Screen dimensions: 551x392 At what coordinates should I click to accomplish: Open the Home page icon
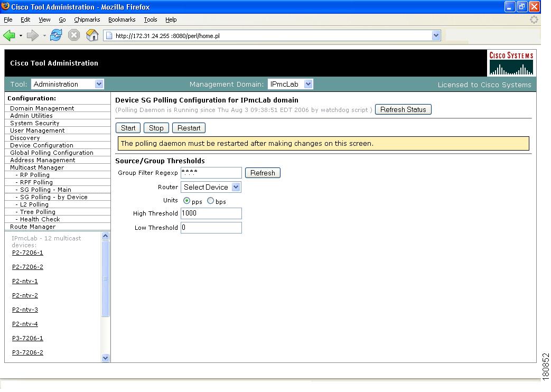click(92, 35)
